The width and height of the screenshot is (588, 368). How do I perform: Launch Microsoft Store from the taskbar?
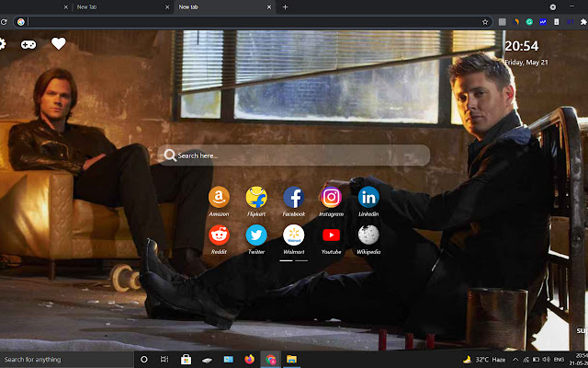pyautogui.click(x=186, y=360)
